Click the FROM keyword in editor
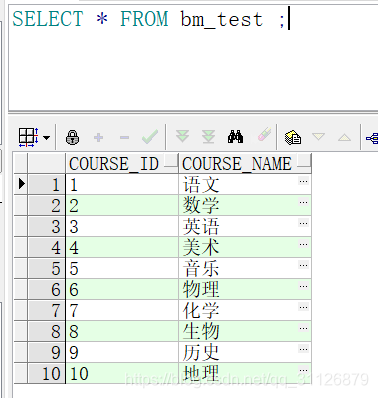This screenshot has height=398, width=378. [x=144, y=19]
